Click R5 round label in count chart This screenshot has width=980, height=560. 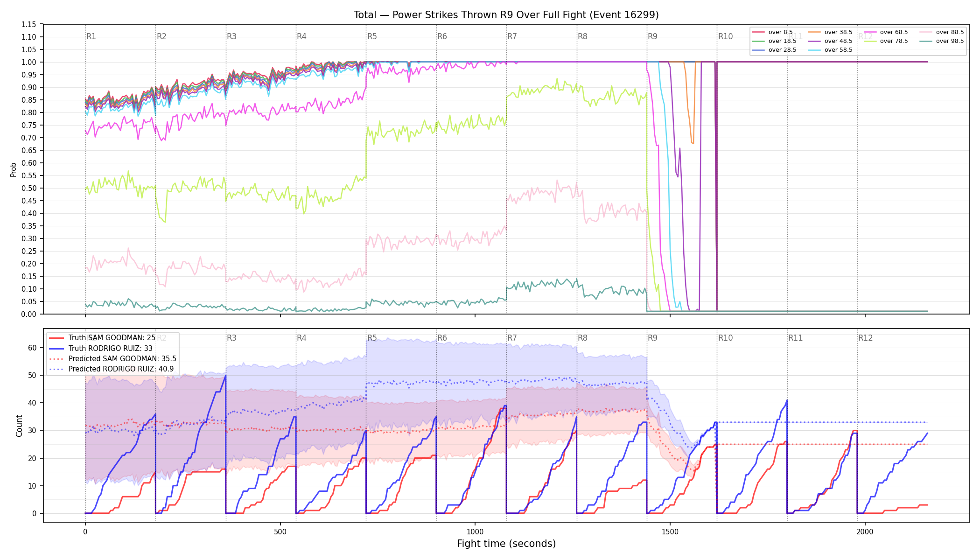(x=372, y=338)
